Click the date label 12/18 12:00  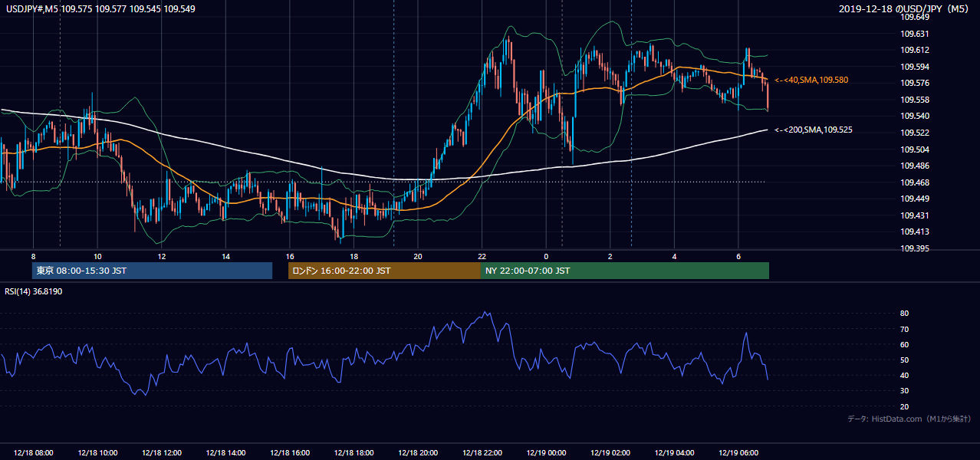click(x=162, y=453)
